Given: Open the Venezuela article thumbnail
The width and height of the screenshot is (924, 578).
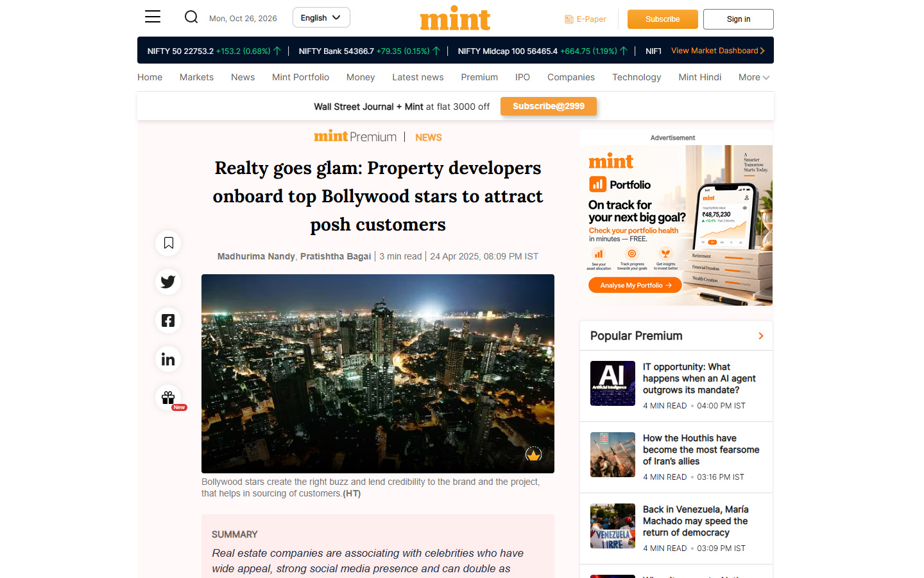Looking at the screenshot, I should (613, 526).
